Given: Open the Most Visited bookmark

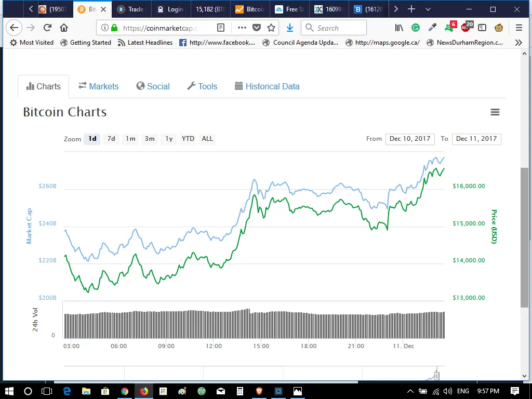Looking at the screenshot, I should tap(32, 43).
